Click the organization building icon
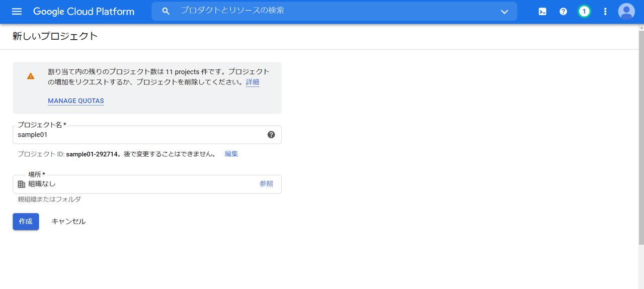This screenshot has height=289, width=644. (x=21, y=184)
